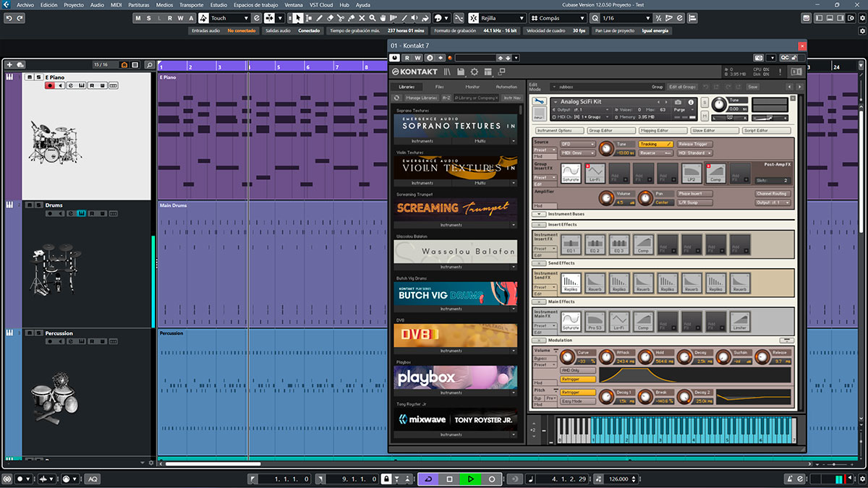Open the track list search magnifier
The width and height of the screenshot is (868, 488).
pyautogui.click(x=149, y=65)
